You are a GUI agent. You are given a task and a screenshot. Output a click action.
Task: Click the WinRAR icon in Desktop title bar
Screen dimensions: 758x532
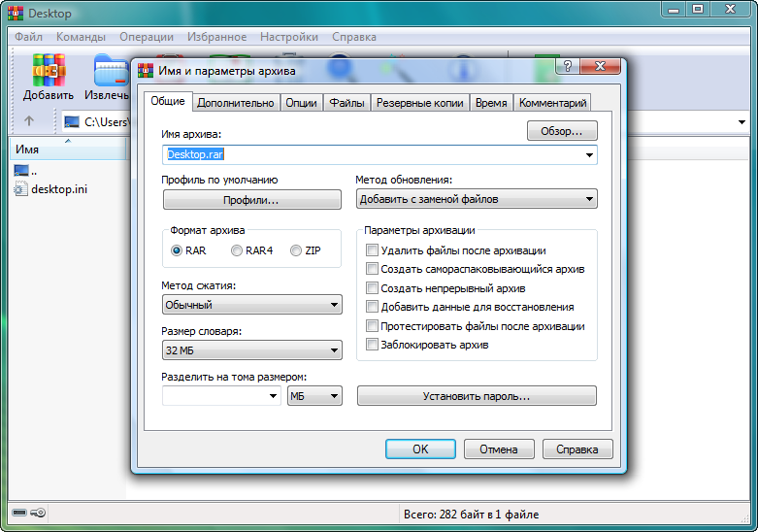(16, 13)
